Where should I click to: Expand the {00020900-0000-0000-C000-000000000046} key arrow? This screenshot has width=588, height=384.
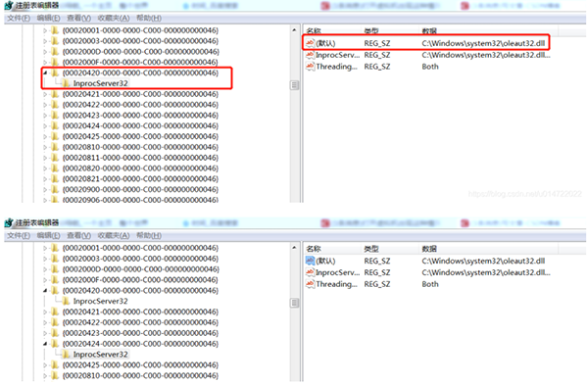[45, 189]
